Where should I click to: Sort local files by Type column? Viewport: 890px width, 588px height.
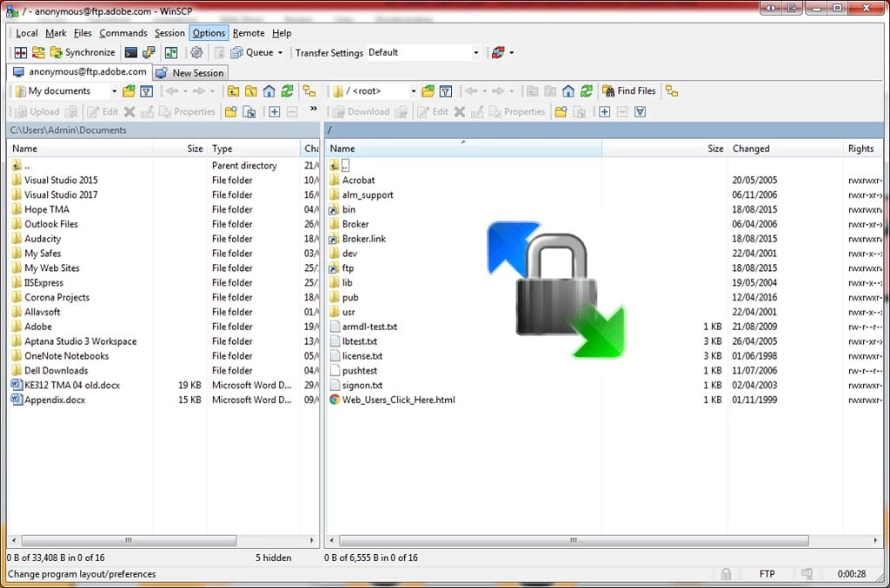(254, 149)
